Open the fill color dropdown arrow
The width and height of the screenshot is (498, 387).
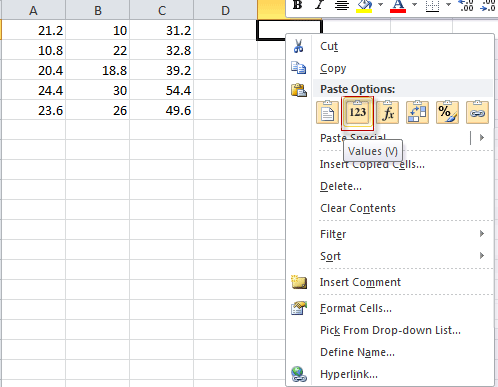[x=380, y=5]
